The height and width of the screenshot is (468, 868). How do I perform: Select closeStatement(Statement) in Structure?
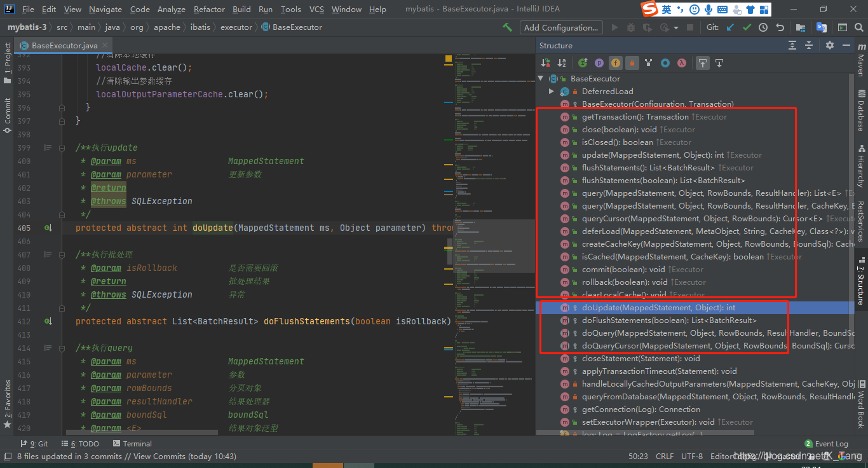641,359
